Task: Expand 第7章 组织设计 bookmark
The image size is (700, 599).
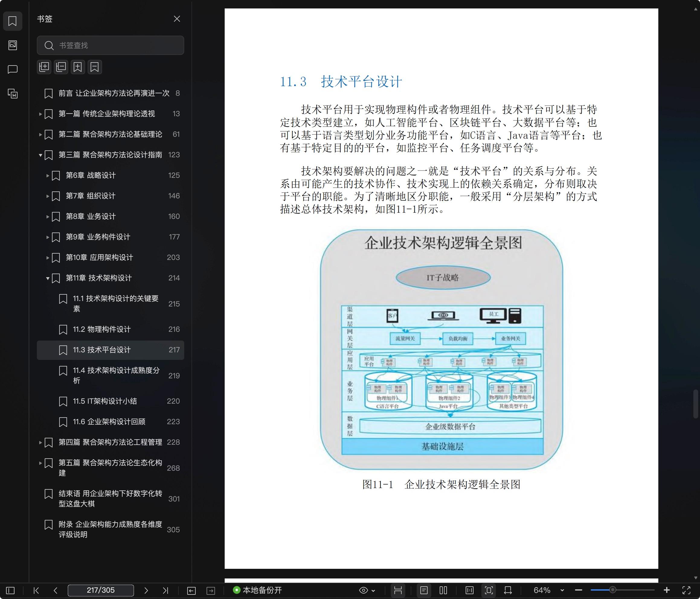Action: 48,196
